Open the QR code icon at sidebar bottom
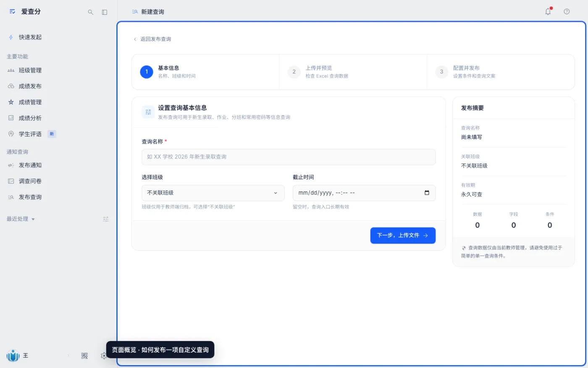The image size is (588, 368). coord(84,356)
